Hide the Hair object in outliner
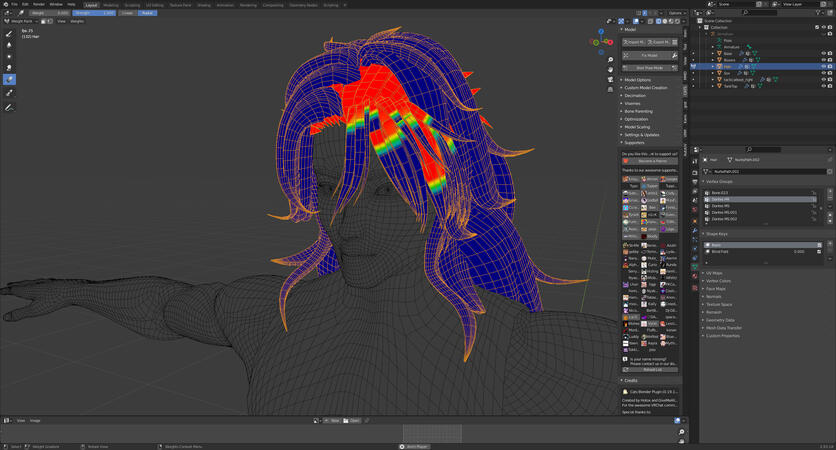Image resolution: width=836 pixels, height=450 pixels. point(823,66)
